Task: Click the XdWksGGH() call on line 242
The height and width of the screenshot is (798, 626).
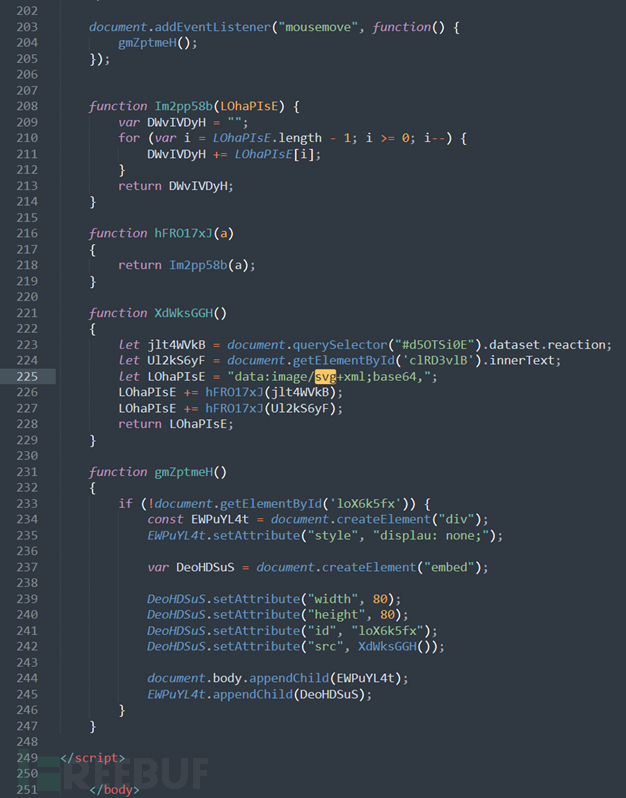Action: point(394,646)
